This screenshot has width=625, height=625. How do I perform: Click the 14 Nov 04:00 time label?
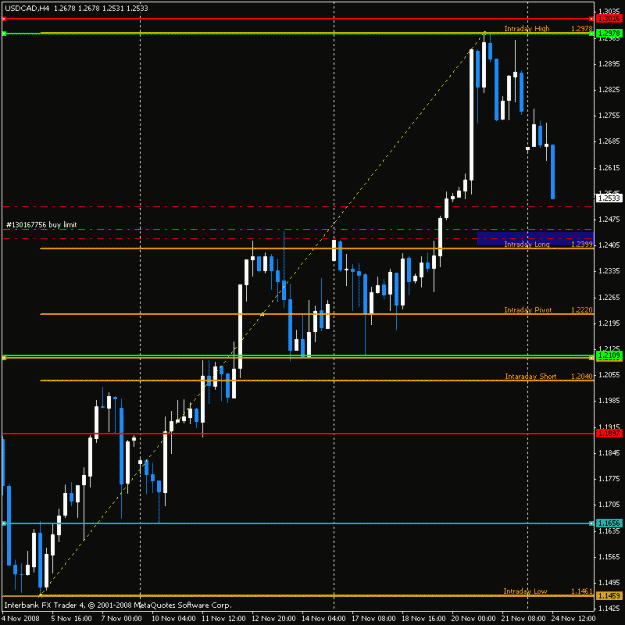pos(323,618)
